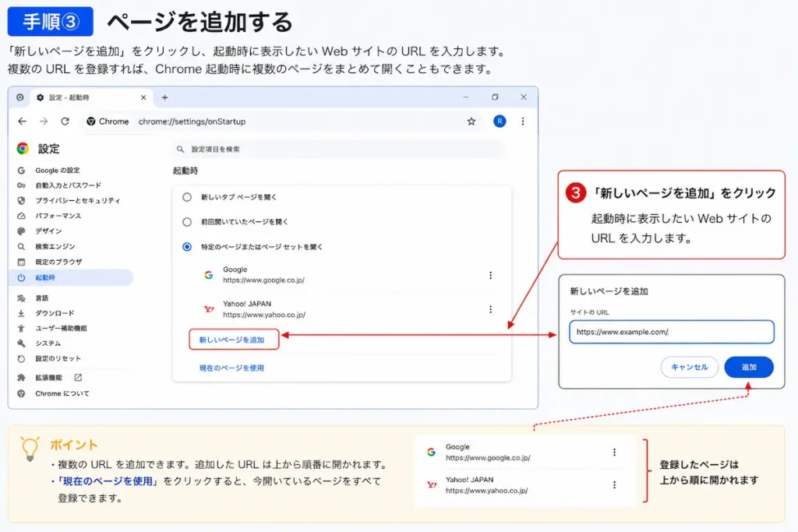The width and height of the screenshot is (798, 532).
Task: Click the Google G icon in sidebar
Action: coord(21,171)
